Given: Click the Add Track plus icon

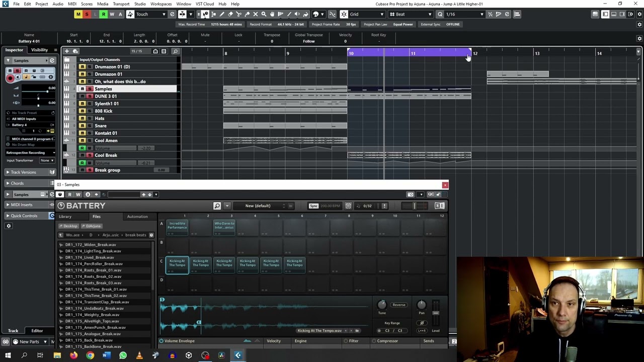Looking at the screenshot, I should coord(66,51).
